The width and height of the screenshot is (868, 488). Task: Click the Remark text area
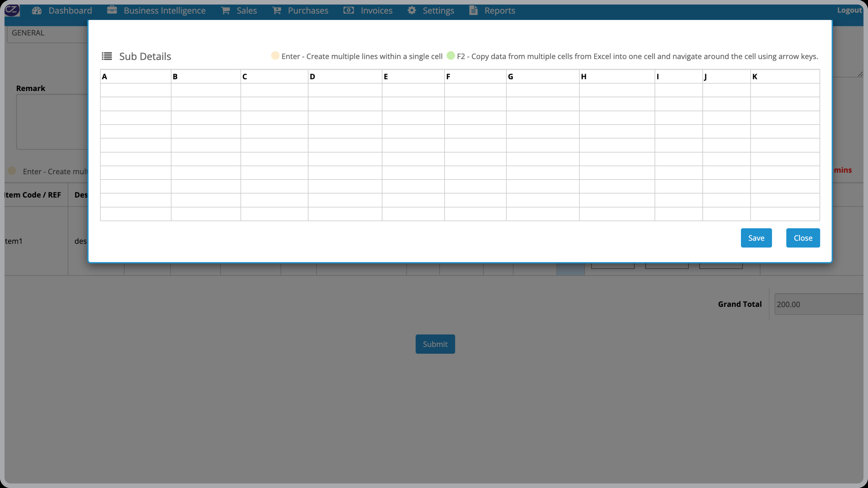click(x=52, y=122)
